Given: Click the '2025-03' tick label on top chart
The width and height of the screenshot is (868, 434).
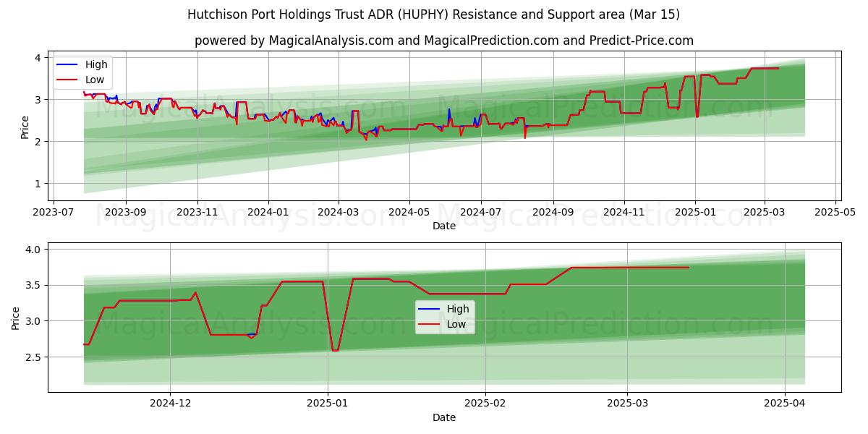Looking at the screenshot, I should [x=764, y=213].
